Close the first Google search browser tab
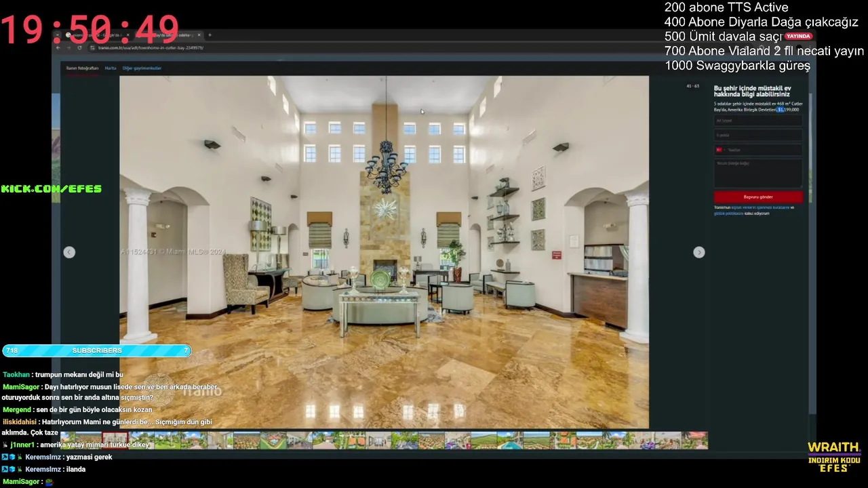Viewport: 868px width, 488px height. coord(127,35)
